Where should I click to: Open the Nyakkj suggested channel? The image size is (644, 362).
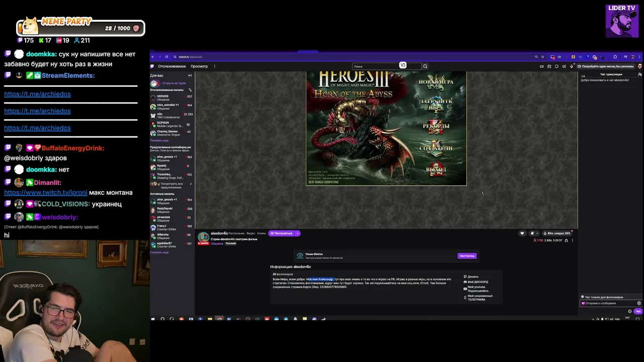(171, 167)
